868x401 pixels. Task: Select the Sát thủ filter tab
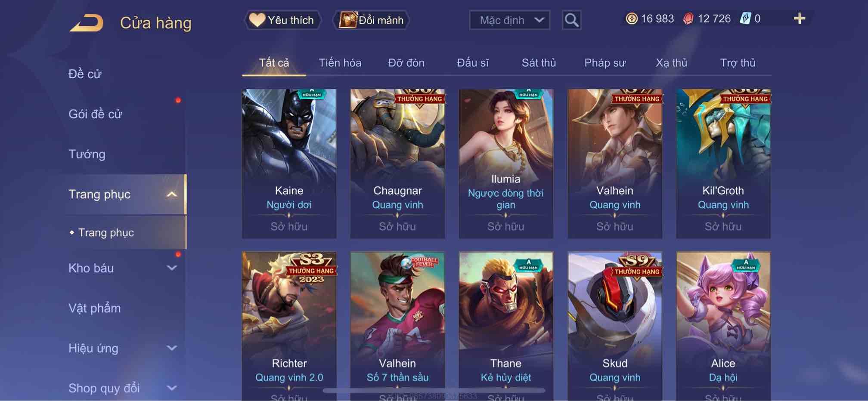click(539, 63)
